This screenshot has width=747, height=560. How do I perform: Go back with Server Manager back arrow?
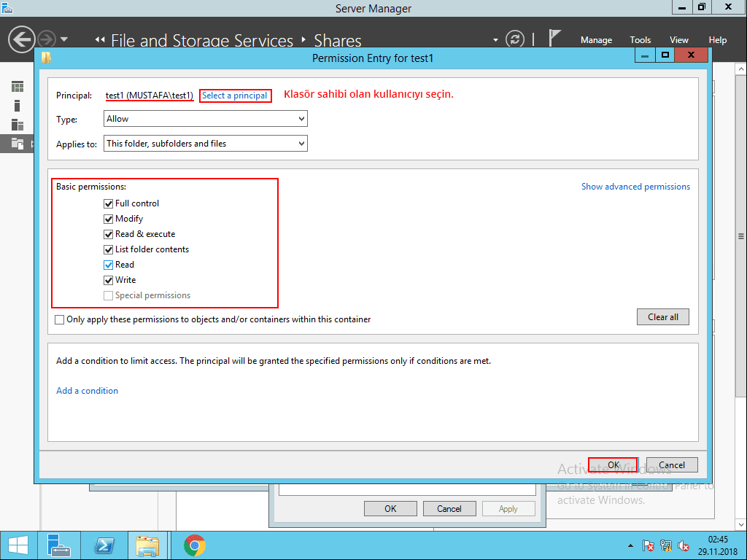pos(21,39)
